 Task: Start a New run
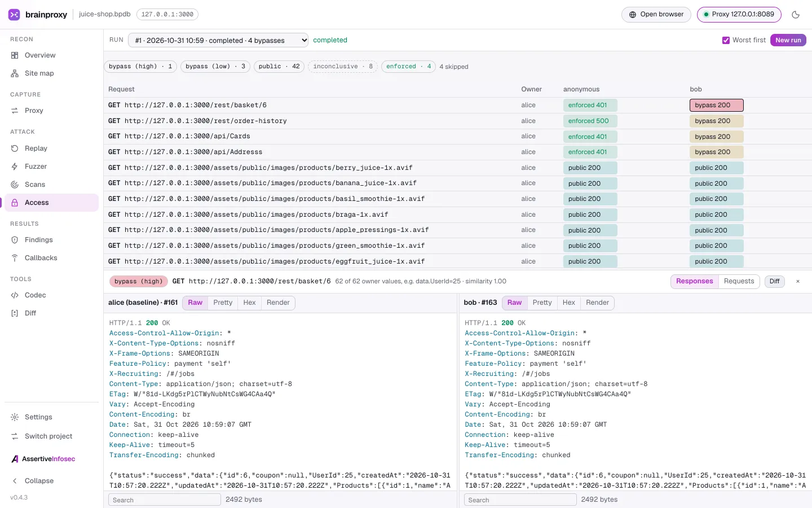788,40
